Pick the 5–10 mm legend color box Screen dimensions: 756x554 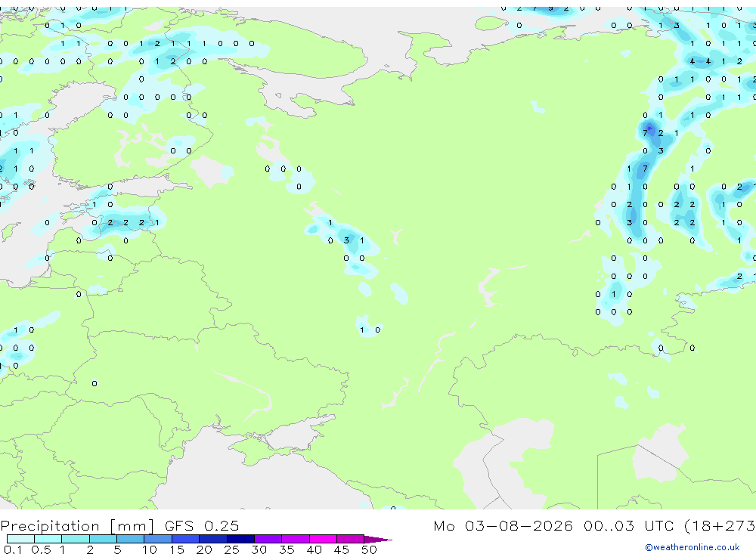pos(130,539)
